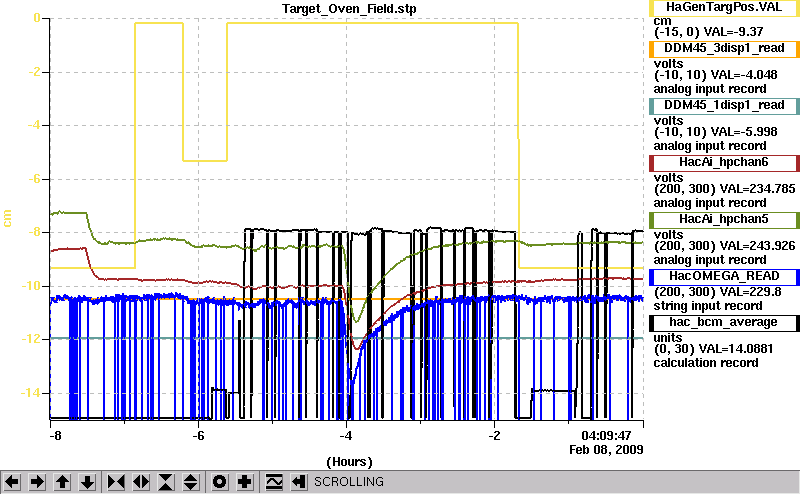Viewport: 800px width, 494px height.
Task: Select the HaGenTargPos.VAL curve legend
Action: pos(724,8)
